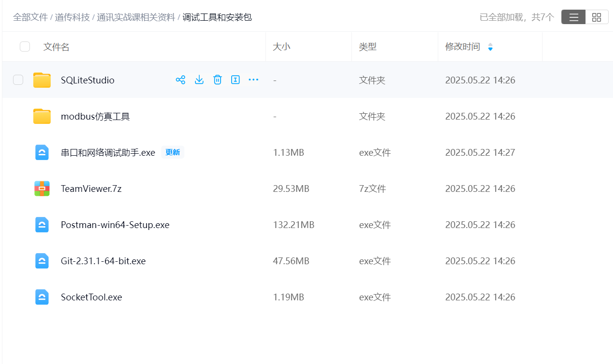Click 已全部加载，共7个 status text
613x364 pixels.
[517, 17]
